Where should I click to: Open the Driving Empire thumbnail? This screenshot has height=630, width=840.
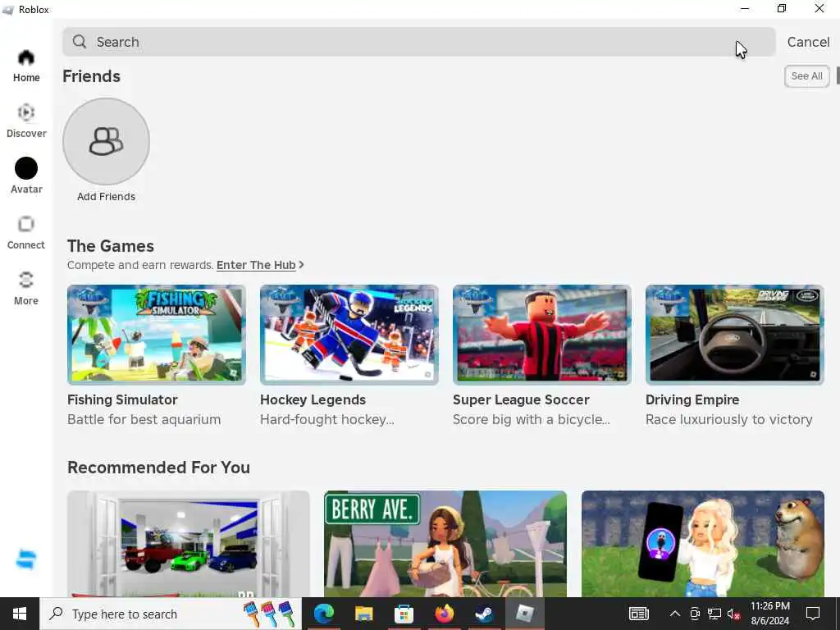pyautogui.click(x=735, y=335)
